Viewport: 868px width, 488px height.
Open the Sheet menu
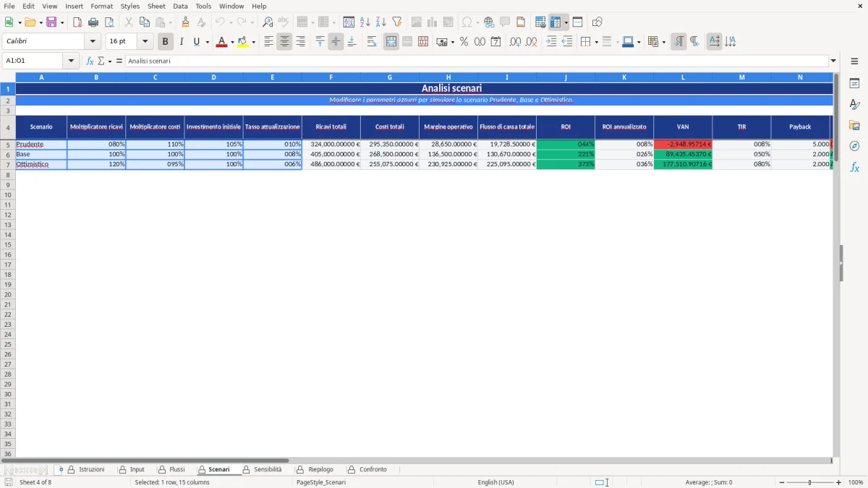156,6
